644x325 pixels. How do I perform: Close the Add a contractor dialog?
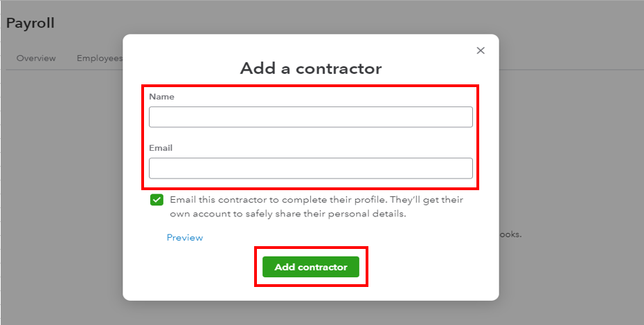click(x=481, y=50)
